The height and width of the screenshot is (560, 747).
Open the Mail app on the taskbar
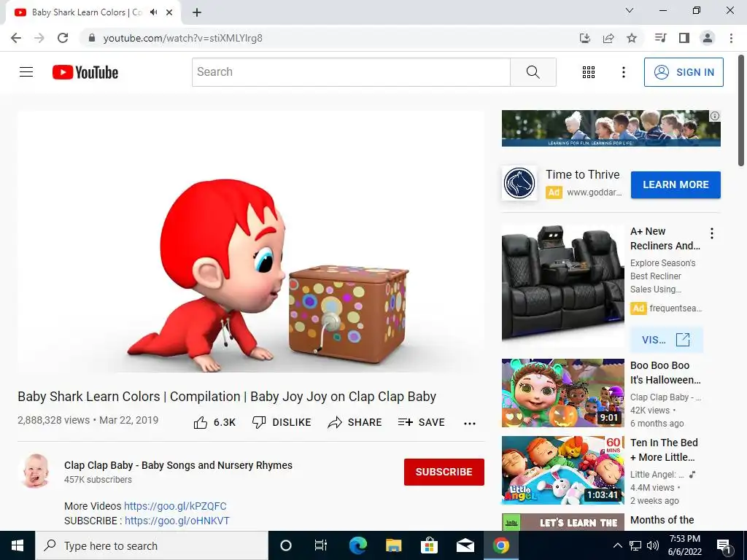[465, 545]
